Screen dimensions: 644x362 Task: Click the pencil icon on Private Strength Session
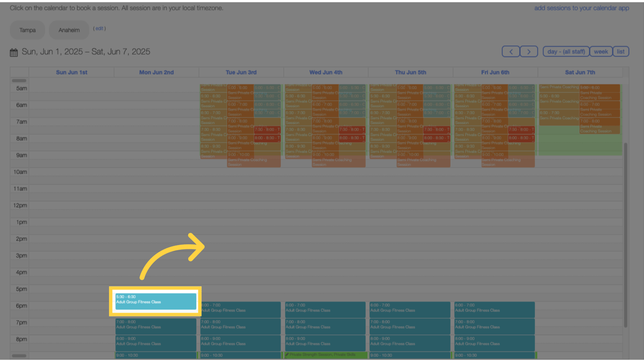tap(287, 355)
